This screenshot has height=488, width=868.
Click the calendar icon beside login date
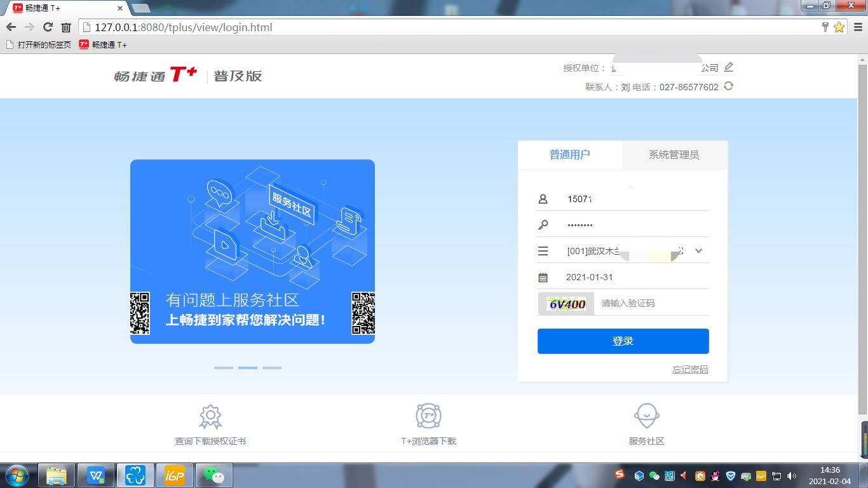(543, 277)
